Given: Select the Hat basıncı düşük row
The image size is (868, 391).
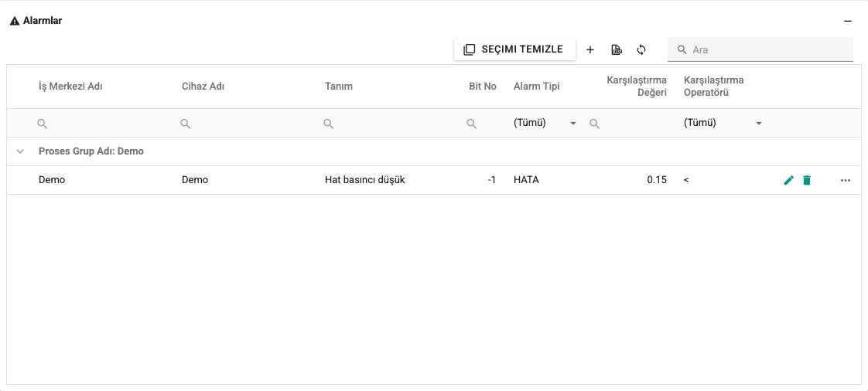Looking at the screenshot, I should coord(433,180).
